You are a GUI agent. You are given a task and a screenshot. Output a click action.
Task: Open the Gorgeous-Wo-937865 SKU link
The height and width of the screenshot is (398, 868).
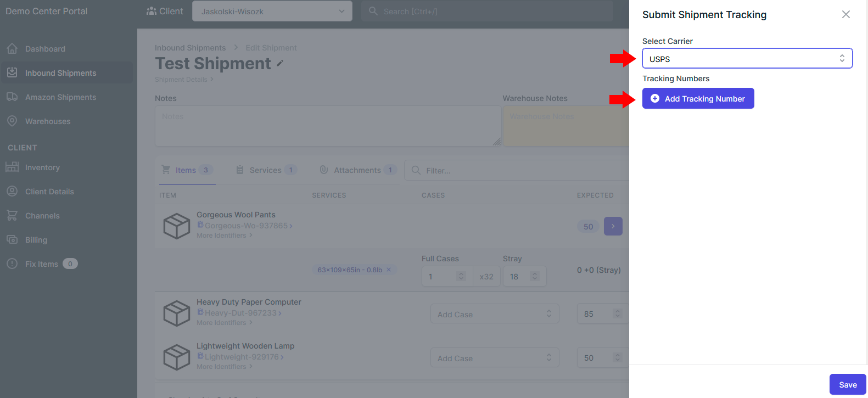pos(245,226)
